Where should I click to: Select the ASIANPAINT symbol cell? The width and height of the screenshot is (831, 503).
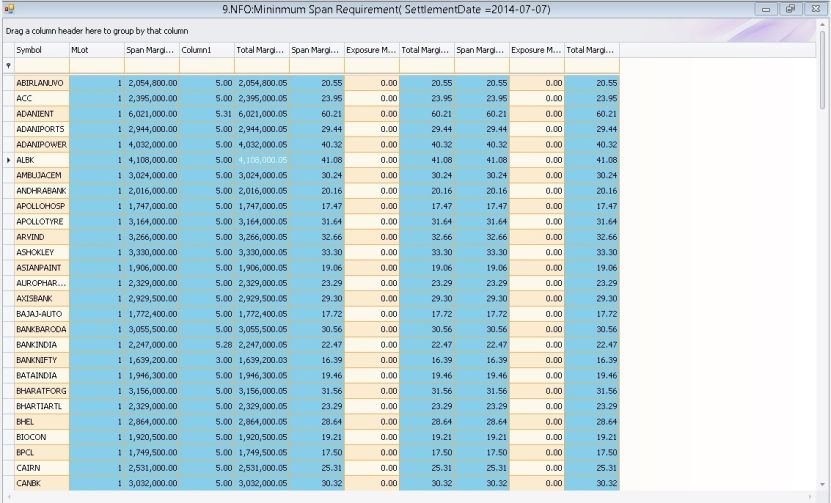tap(41, 267)
